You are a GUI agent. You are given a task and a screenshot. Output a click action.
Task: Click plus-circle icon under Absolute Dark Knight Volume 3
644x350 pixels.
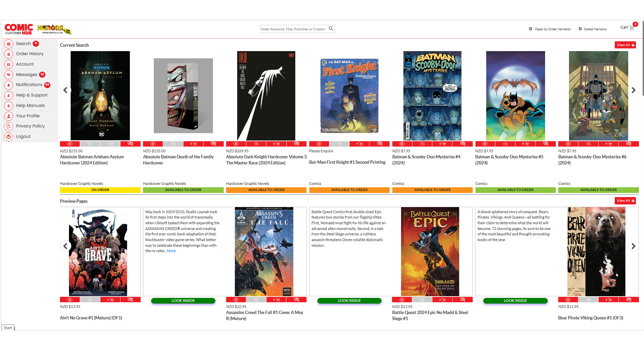[256, 144]
